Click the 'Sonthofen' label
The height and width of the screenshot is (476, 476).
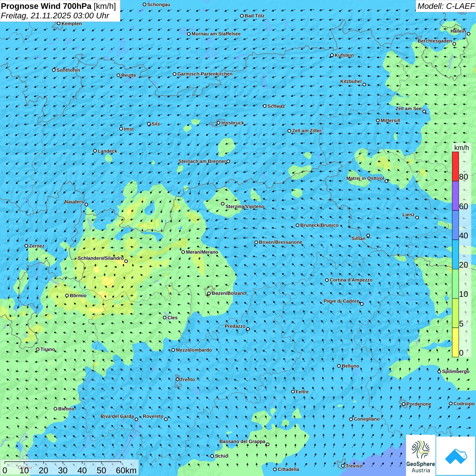[68, 70]
